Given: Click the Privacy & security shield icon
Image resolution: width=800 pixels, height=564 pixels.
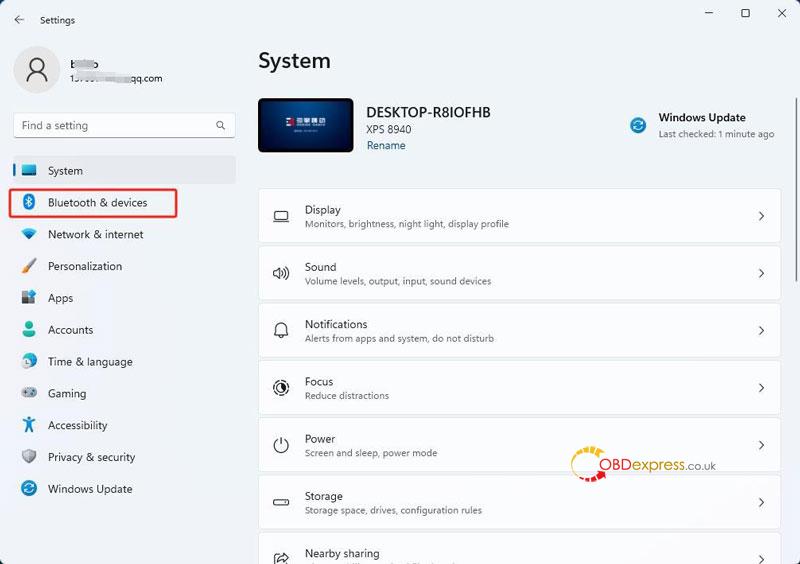Looking at the screenshot, I should click(29, 457).
